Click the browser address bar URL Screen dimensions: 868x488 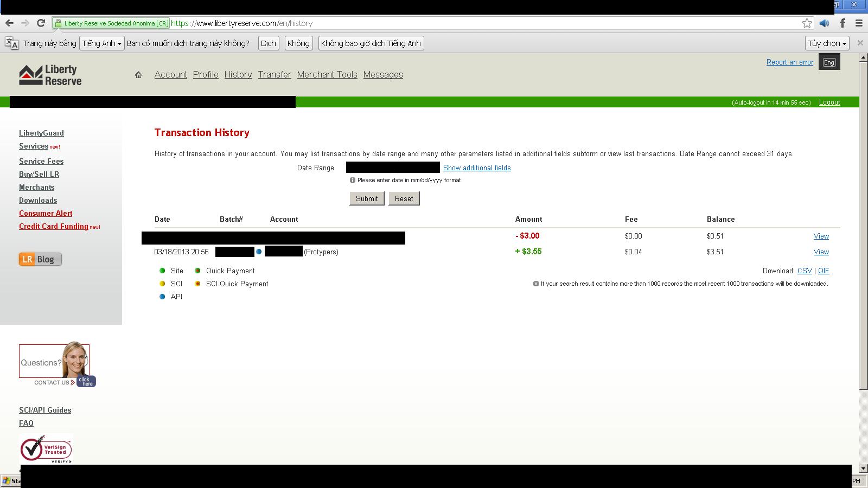[x=242, y=23]
